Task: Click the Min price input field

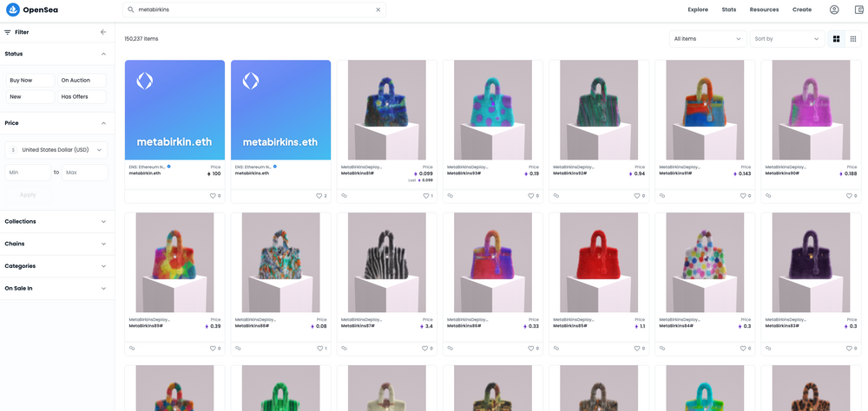Action: tap(29, 173)
